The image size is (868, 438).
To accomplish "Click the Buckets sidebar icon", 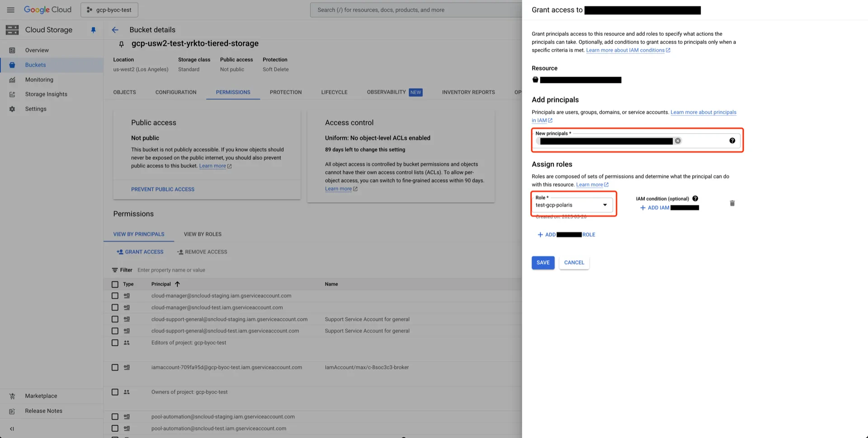I will 12,65.
